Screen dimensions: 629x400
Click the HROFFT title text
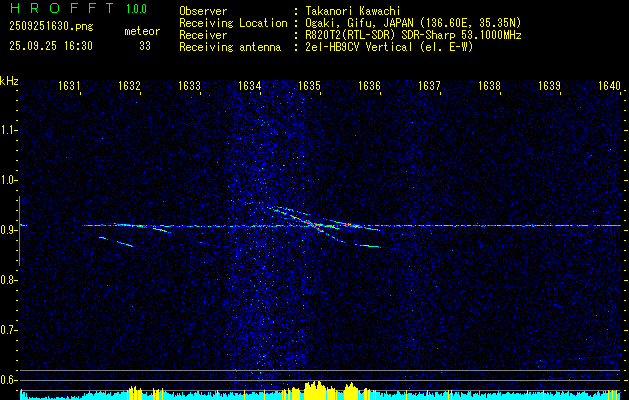pyautogui.click(x=63, y=8)
